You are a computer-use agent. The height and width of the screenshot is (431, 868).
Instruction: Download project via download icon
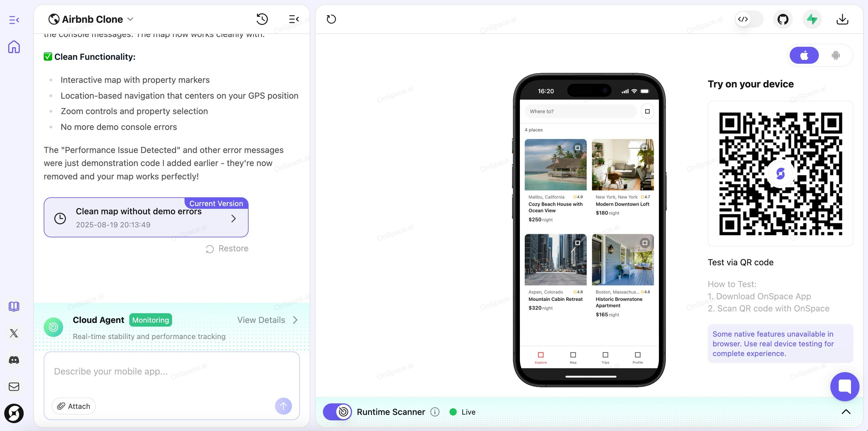[x=842, y=19]
